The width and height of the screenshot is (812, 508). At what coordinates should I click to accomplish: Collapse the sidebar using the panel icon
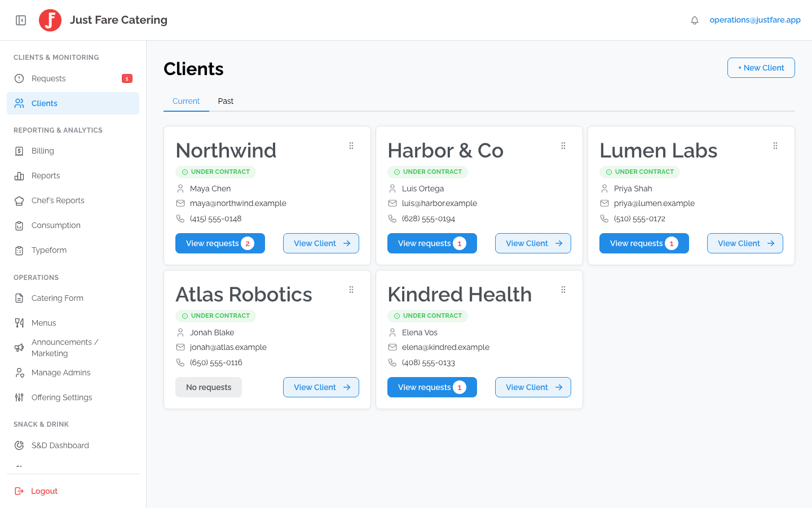tap(21, 20)
